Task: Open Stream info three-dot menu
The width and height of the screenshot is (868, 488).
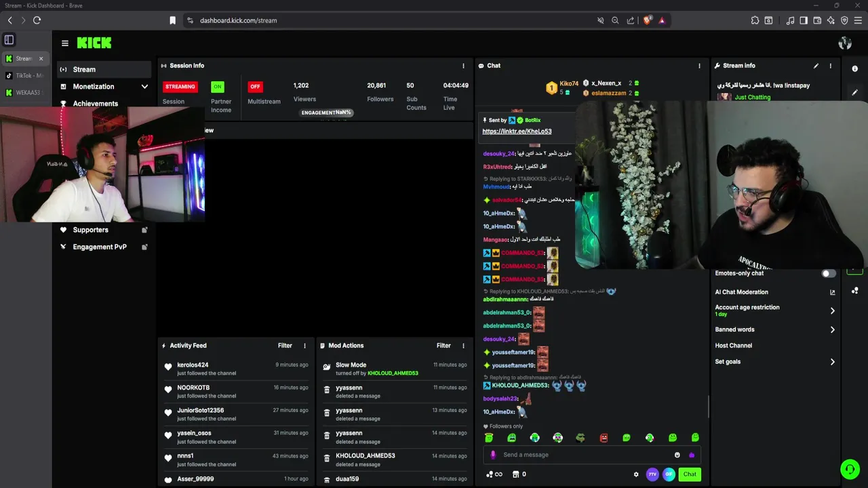Action: pos(831,66)
